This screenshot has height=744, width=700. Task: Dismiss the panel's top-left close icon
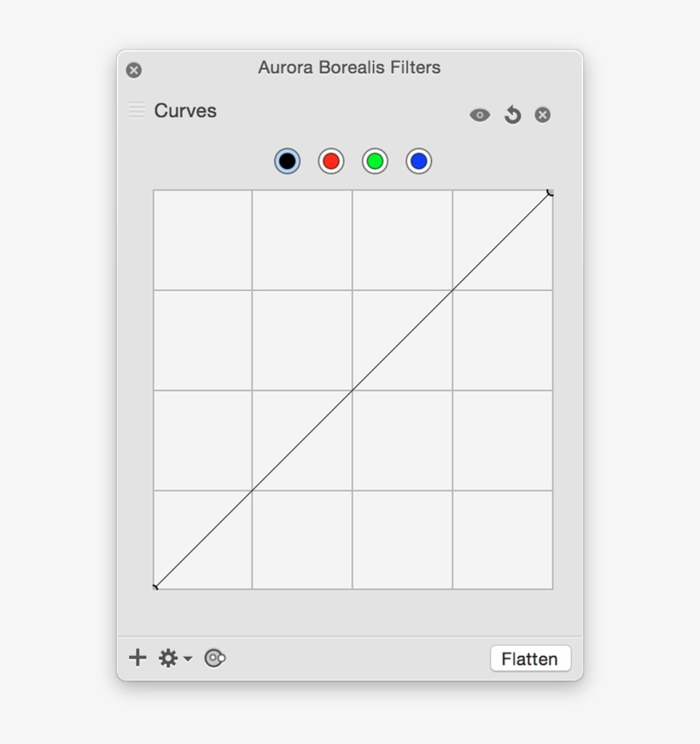tap(133, 69)
